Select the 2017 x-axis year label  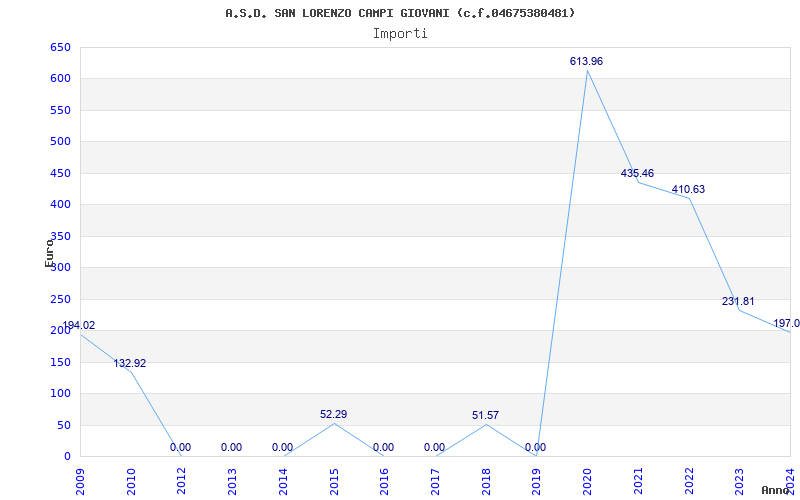click(x=435, y=482)
